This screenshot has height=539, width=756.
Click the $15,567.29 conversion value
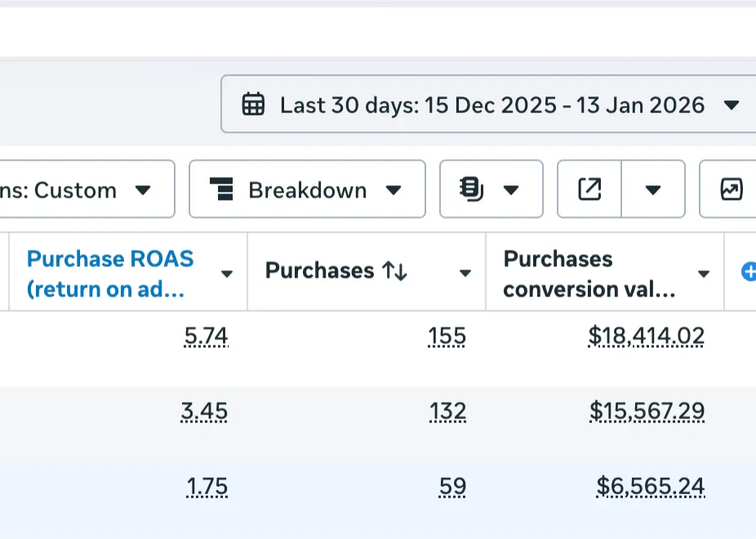point(647,412)
